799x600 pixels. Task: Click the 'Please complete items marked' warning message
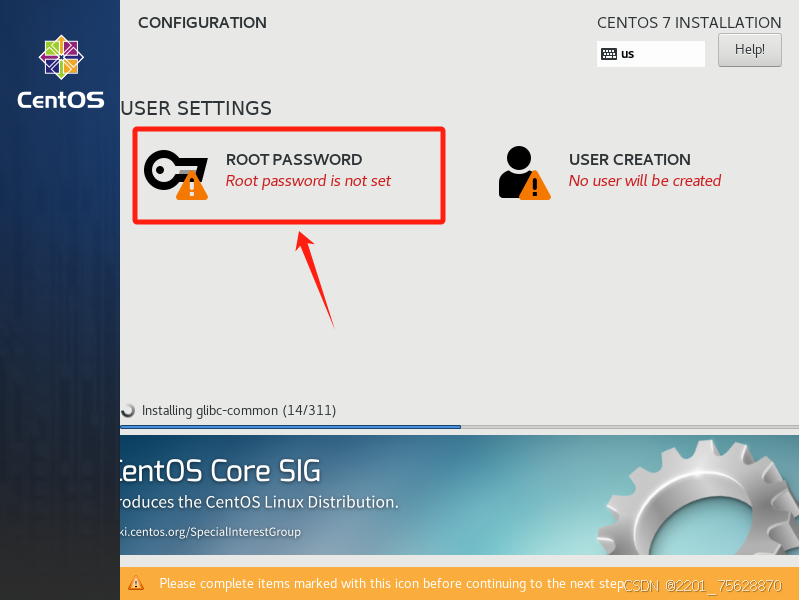(x=392, y=583)
